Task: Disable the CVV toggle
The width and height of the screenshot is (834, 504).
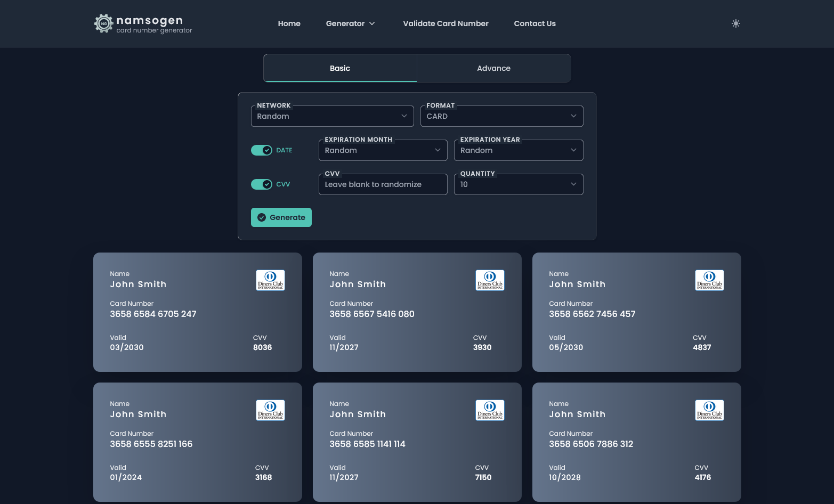Action: 262,184
